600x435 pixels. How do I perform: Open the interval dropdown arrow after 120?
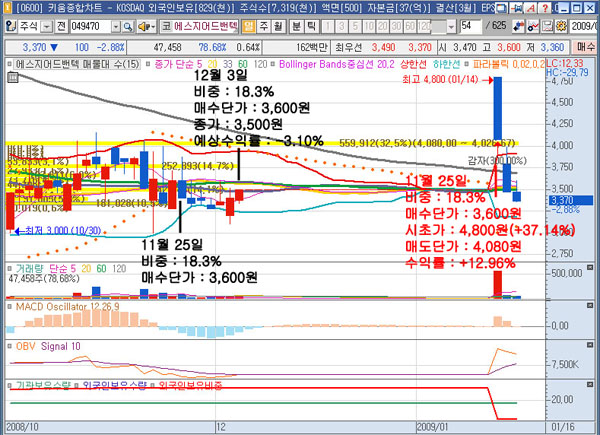(x=452, y=26)
